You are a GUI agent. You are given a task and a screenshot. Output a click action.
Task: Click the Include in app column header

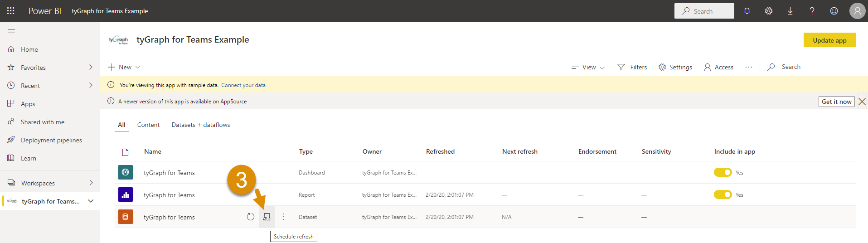point(735,151)
